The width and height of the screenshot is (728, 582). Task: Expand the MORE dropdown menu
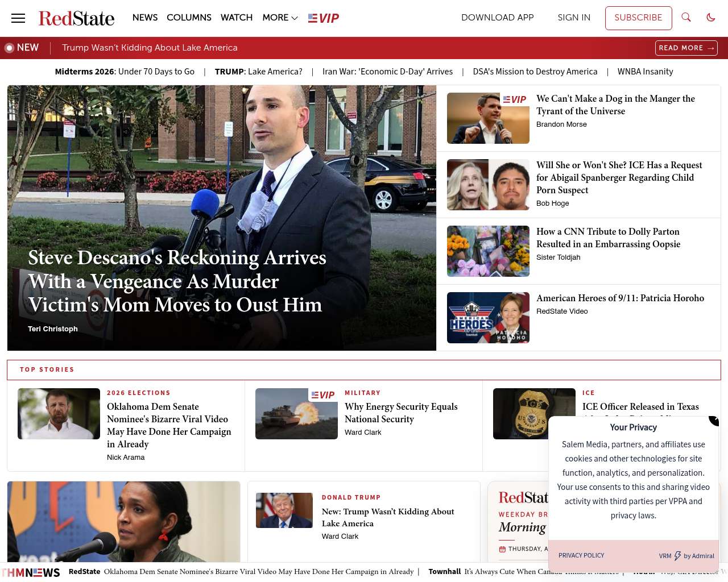coord(280,18)
